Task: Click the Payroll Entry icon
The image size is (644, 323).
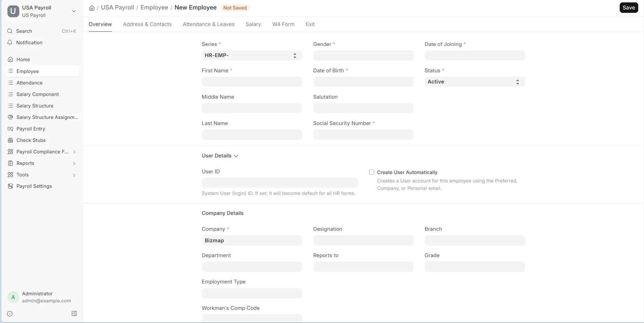Action: (x=10, y=129)
